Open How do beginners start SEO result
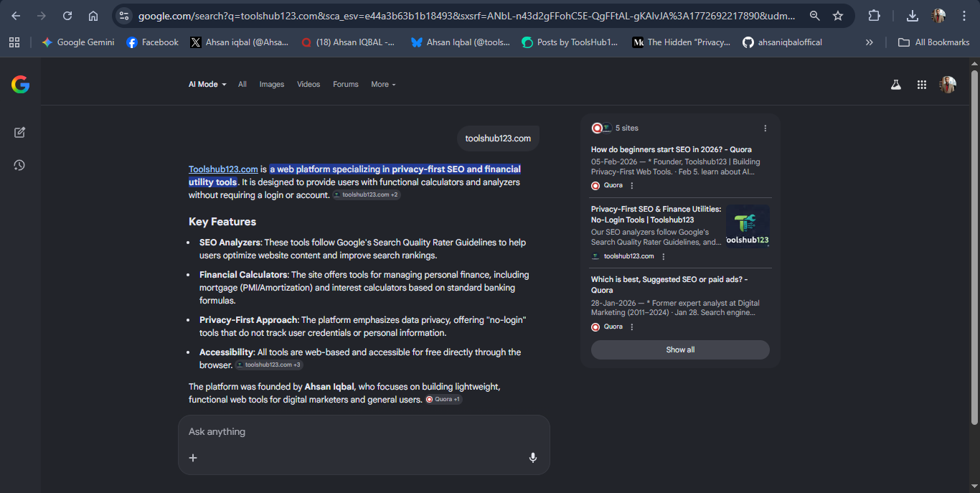980x493 pixels. point(672,150)
